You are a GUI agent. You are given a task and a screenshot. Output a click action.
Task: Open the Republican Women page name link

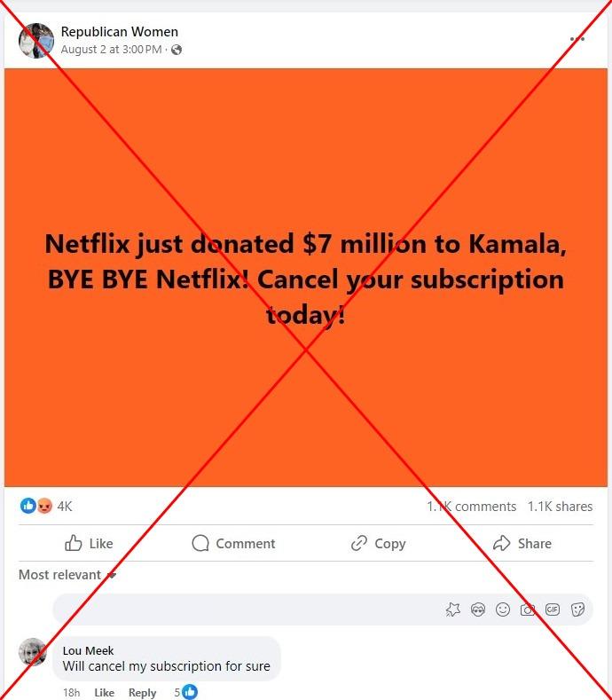(119, 32)
